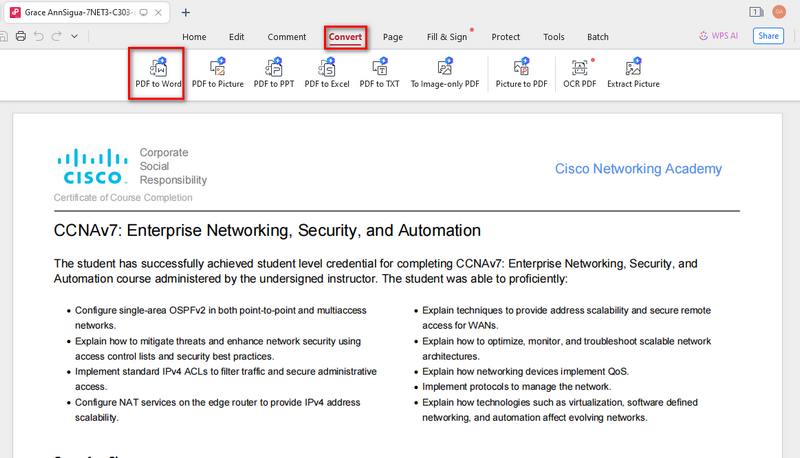
Task: Click the 'Corporate Social Responsibility' text
Action: point(173,166)
